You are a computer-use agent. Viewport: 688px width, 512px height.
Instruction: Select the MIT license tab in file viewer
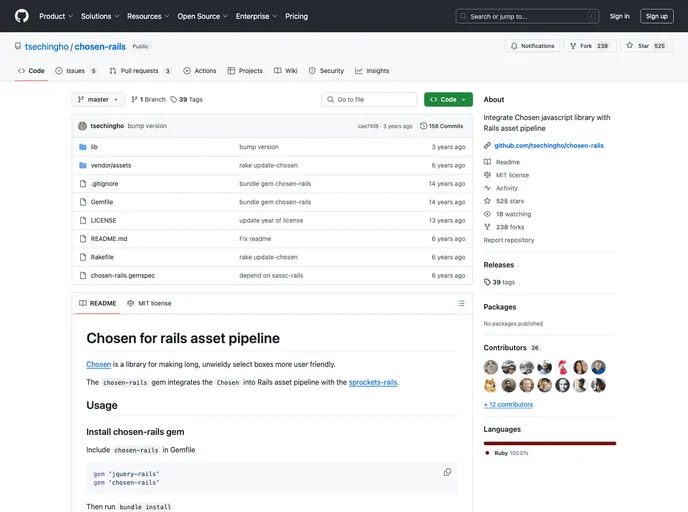coord(149,303)
